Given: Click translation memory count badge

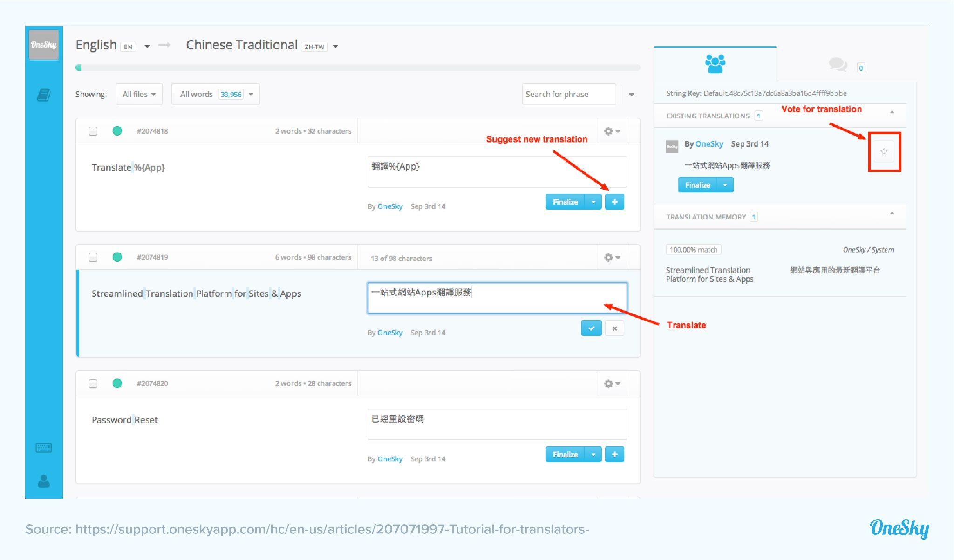Looking at the screenshot, I should pos(754,217).
